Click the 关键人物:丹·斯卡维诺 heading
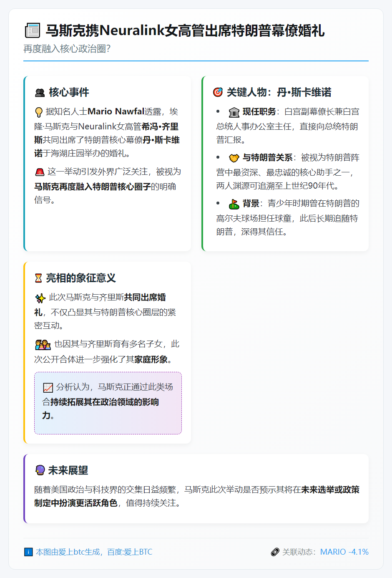392x578 pixels. [x=279, y=92]
